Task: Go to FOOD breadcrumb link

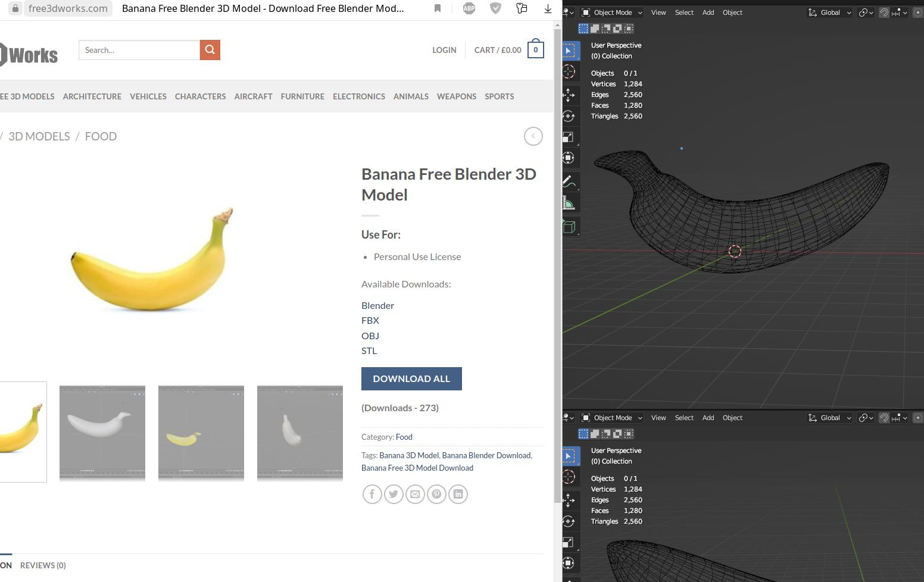Action: pyautogui.click(x=101, y=136)
